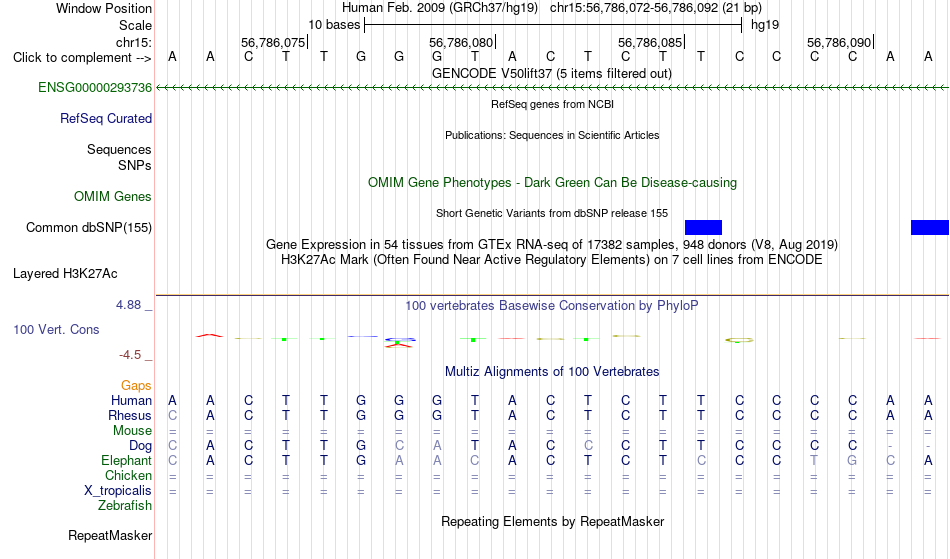Viewport: 950px width, 559px height.
Task: Select the Rhesus alignment row label
Action: pos(130,416)
